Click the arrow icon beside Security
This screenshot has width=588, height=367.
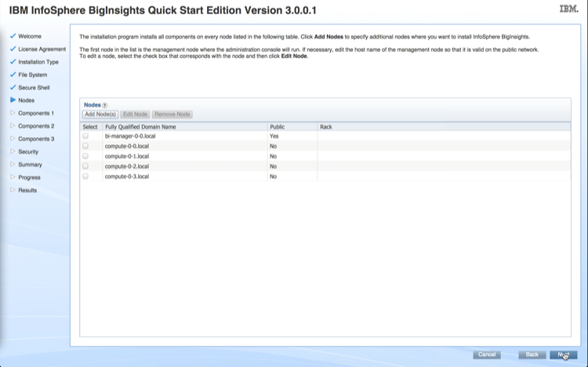(13, 151)
